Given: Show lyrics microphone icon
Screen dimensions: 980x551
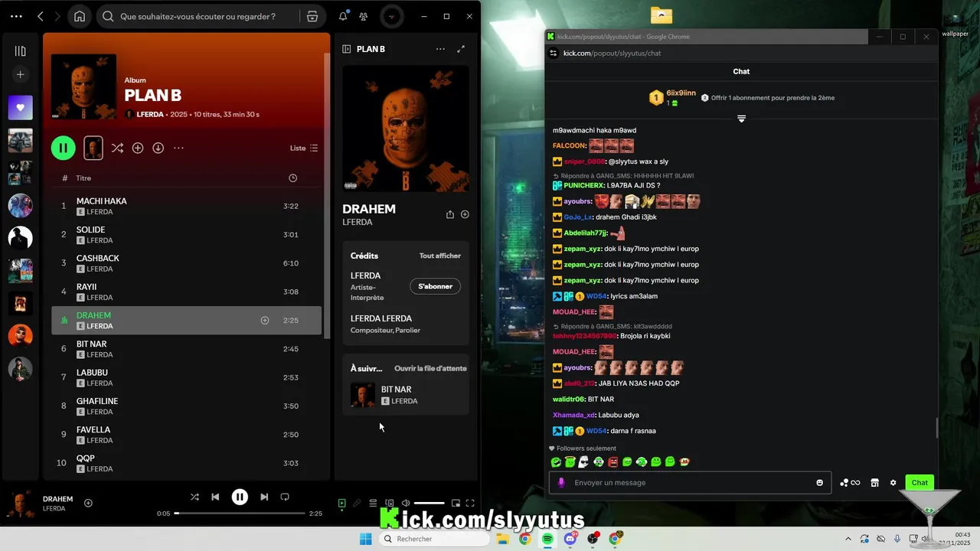Looking at the screenshot, I should [x=357, y=503].
